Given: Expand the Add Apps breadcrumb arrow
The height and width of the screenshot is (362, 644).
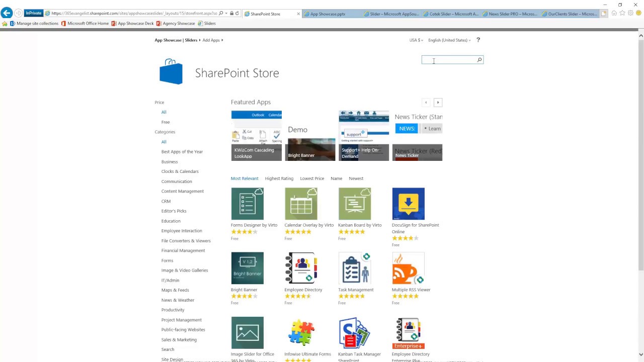Looking at the screenshot, I should pos(222,40).
